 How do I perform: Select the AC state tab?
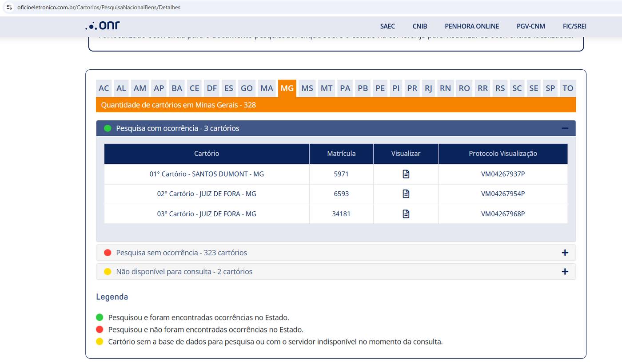(x=104, y=88)
